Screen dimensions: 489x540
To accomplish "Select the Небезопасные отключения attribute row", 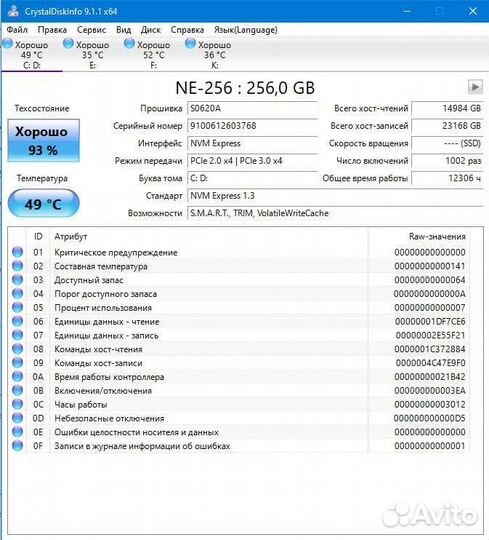I will pyautogui.click(x=238, y=418).
